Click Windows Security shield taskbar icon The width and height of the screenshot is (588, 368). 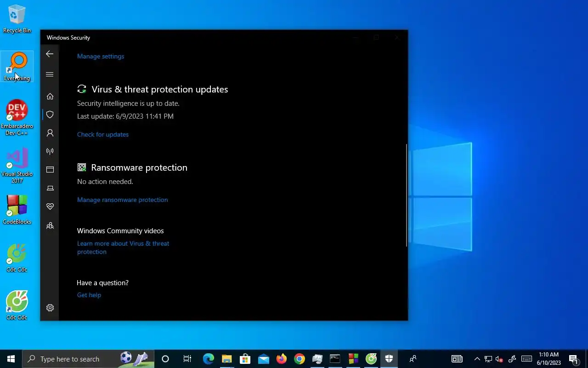tap(389, 359)
